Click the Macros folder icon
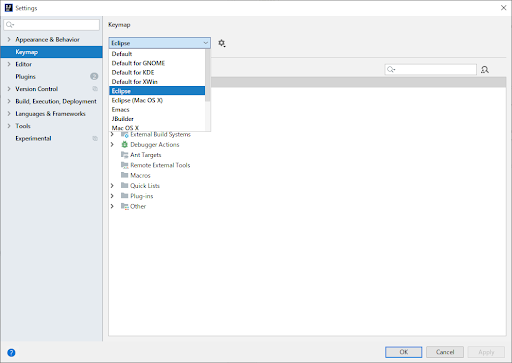 click(x=125, y=175)
